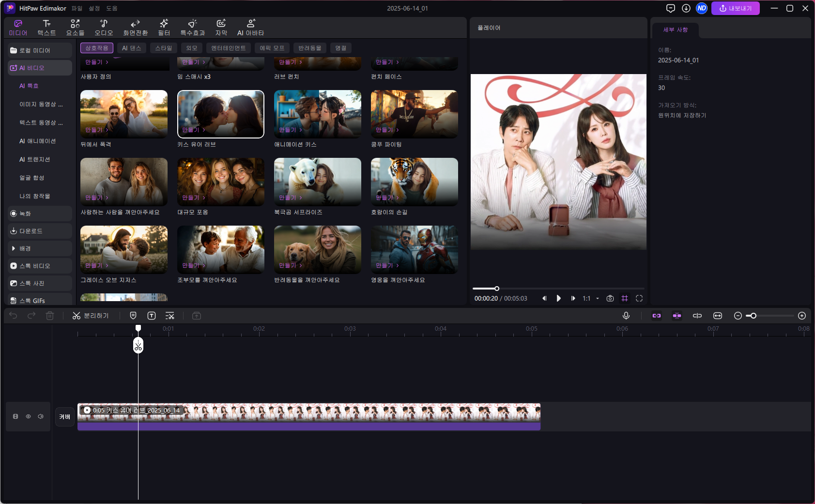Select the AI 댄스 category tab
The image size is (815, 504).
pos(132,48)
